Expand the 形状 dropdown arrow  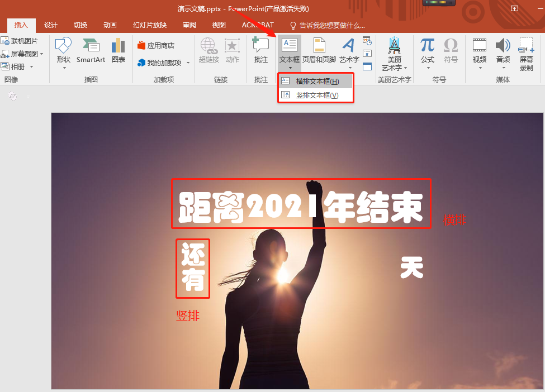click(64, 68)
